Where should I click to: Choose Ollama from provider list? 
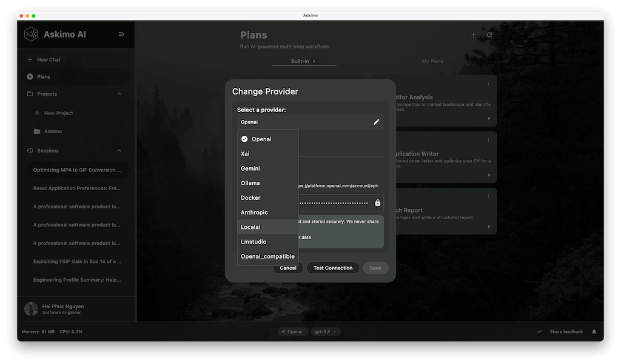267,183
